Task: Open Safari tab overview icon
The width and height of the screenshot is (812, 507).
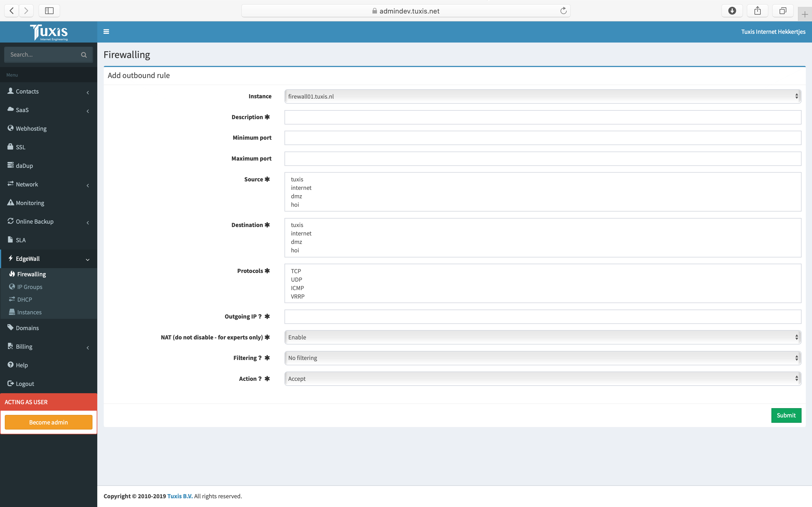Action: (x=782, y=11)
